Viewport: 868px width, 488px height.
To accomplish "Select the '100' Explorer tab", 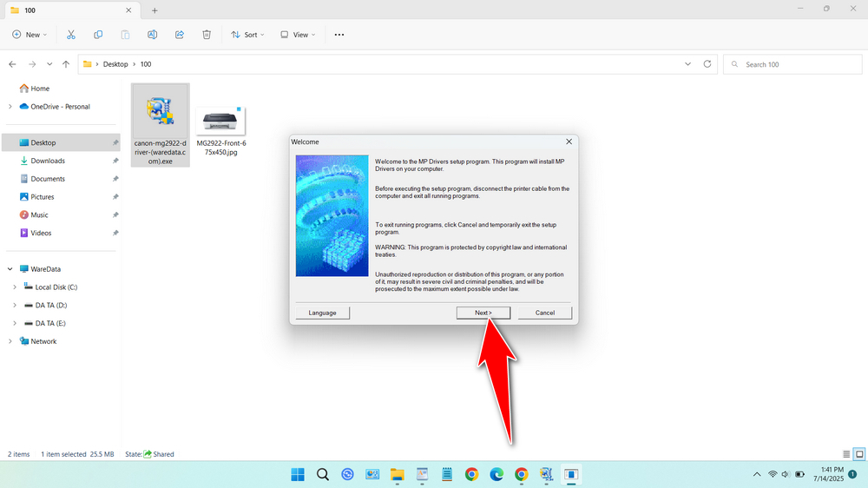I will coord(71,10).
